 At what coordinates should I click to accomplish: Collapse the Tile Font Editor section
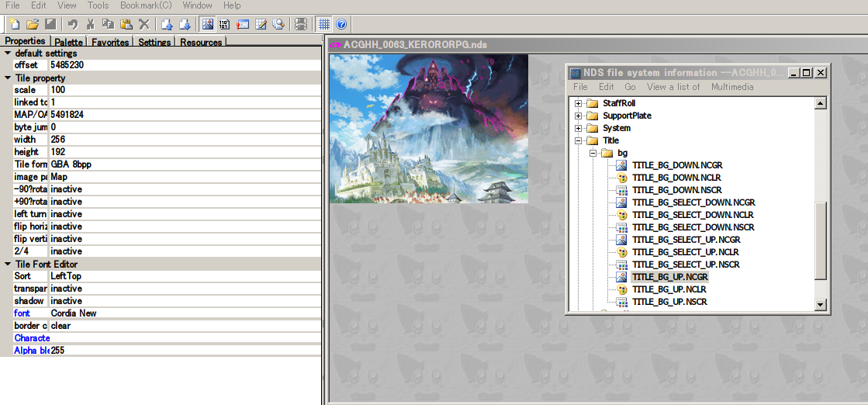[x=7, y=265]
